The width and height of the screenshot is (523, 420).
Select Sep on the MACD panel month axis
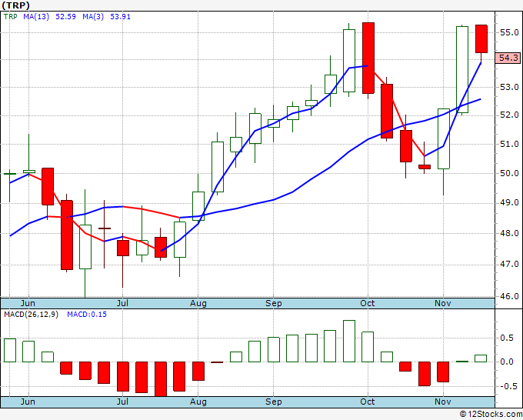tap(274, 402)
